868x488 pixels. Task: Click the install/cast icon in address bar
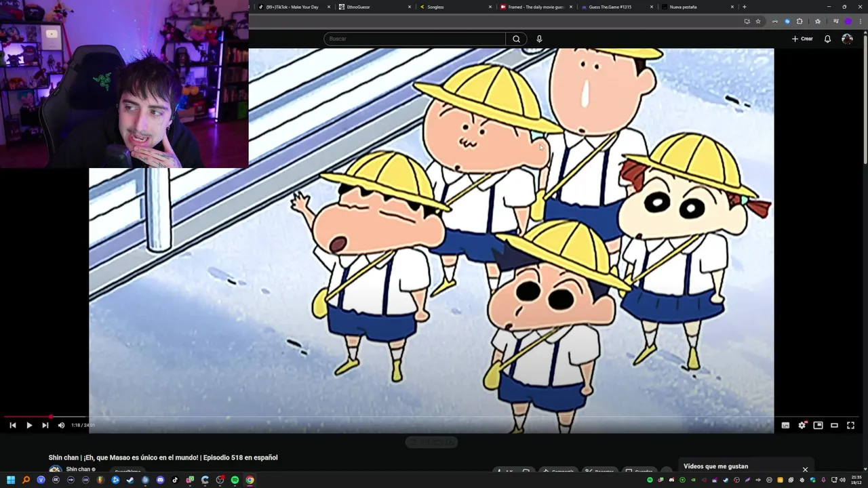click(x=747, y=21)
